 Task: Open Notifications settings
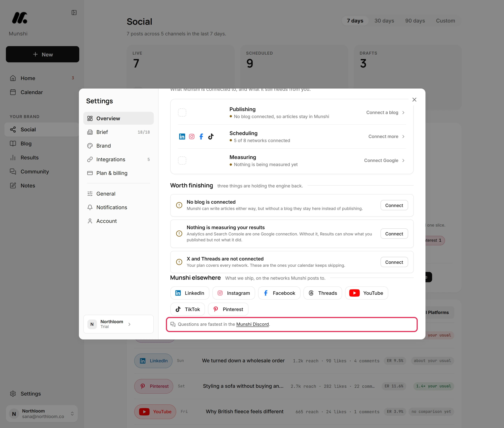[118, 207]
